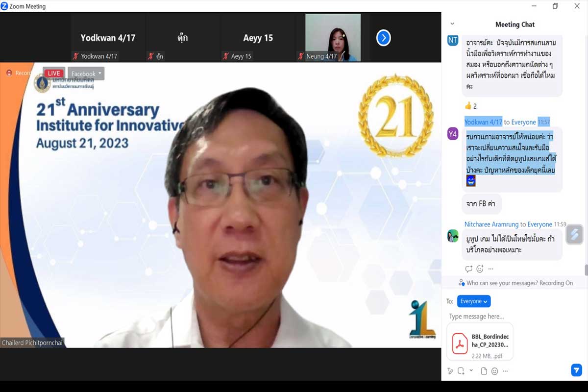
Task: Click the send message arrow button
Action: pyautogui.click(x=576, y=370)
